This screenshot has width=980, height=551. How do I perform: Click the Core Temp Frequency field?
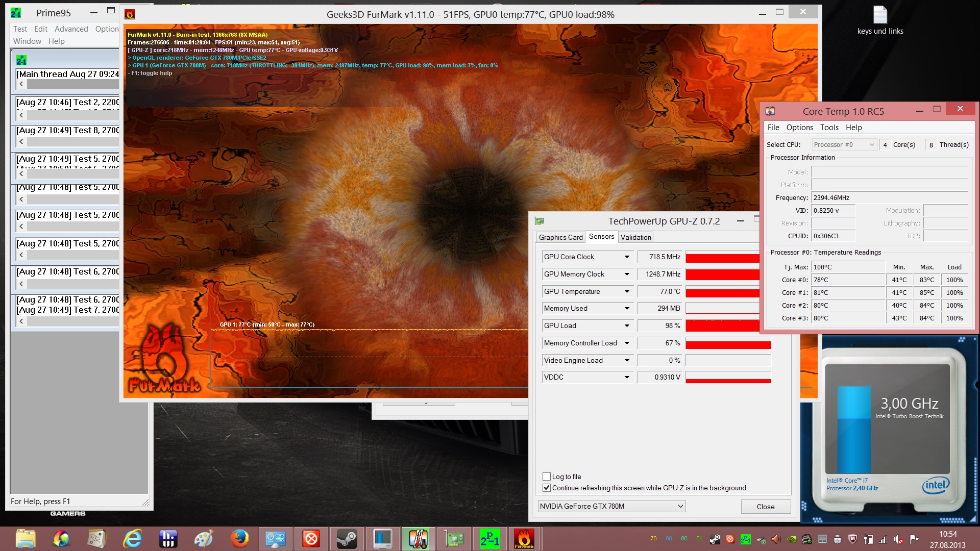click(x=889, y=198)
